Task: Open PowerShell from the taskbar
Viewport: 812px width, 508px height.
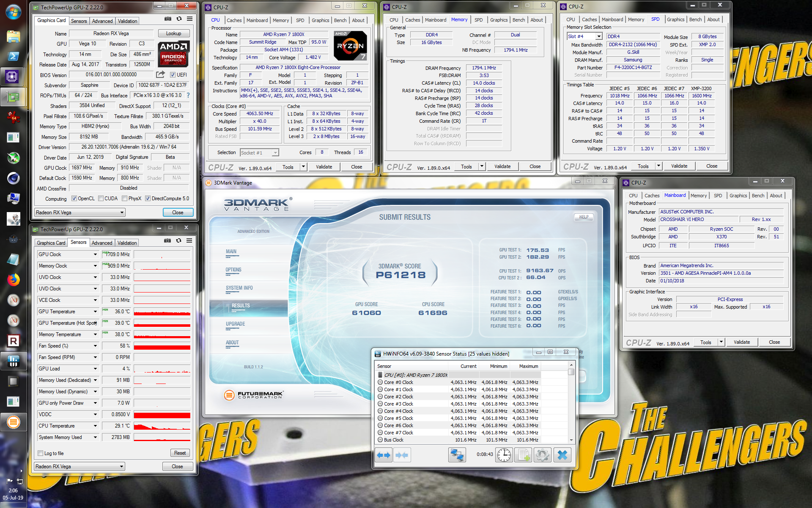Action: click(x=13, y=56)
